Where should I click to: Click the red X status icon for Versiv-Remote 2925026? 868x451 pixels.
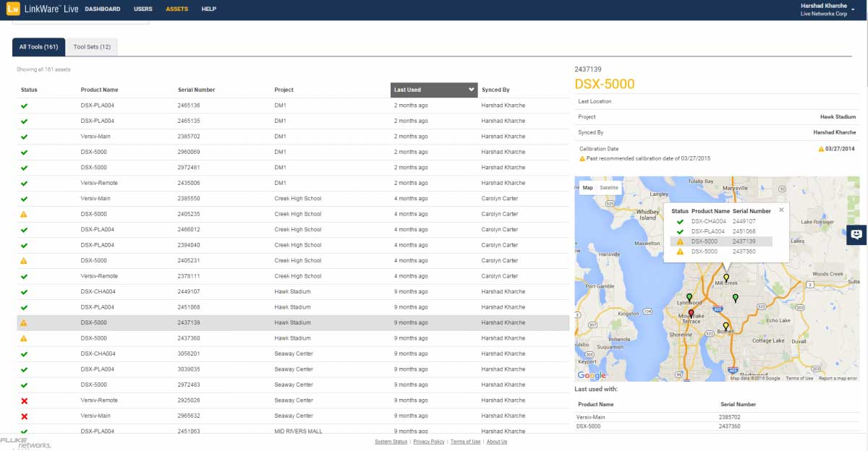[24, 400]
